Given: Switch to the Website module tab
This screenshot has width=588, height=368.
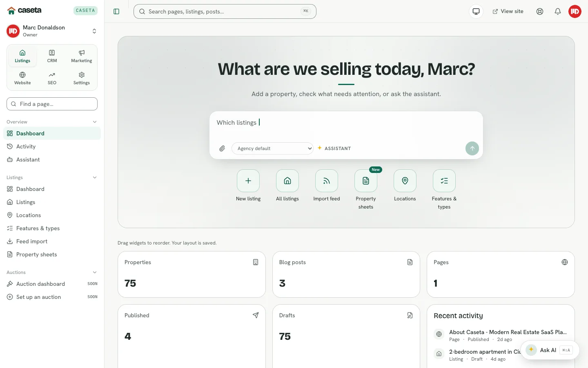Looking at the screenshot, I should click(x=22, y=79).
